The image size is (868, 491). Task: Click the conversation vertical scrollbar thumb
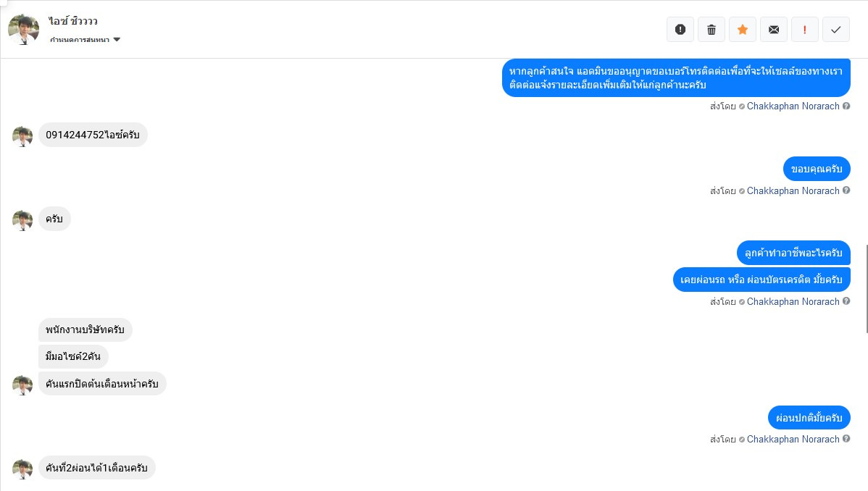867,288
